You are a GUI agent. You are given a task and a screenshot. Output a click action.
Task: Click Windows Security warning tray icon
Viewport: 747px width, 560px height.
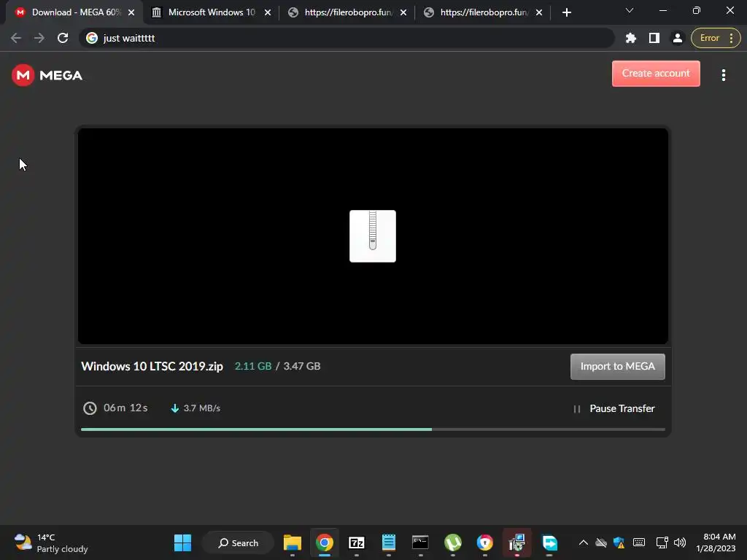[x=619, y=542]
